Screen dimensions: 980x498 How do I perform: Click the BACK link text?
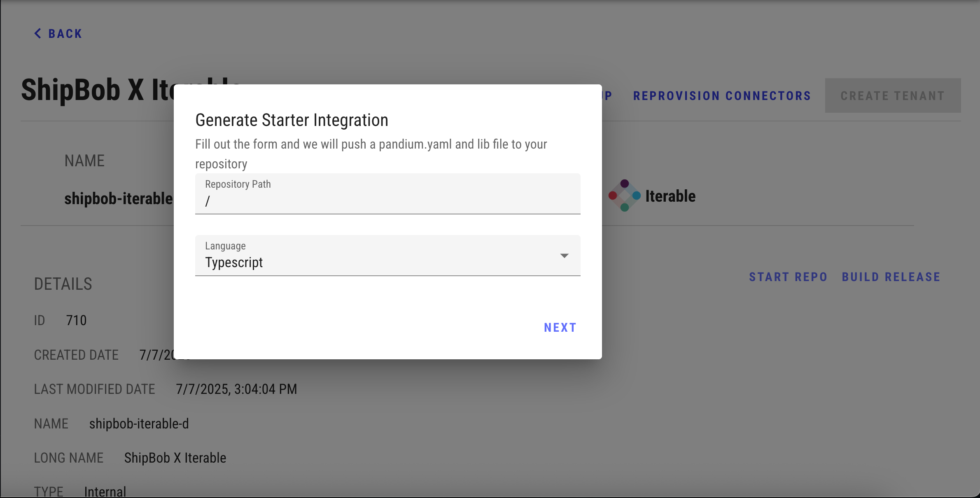[x=65, y=34]
